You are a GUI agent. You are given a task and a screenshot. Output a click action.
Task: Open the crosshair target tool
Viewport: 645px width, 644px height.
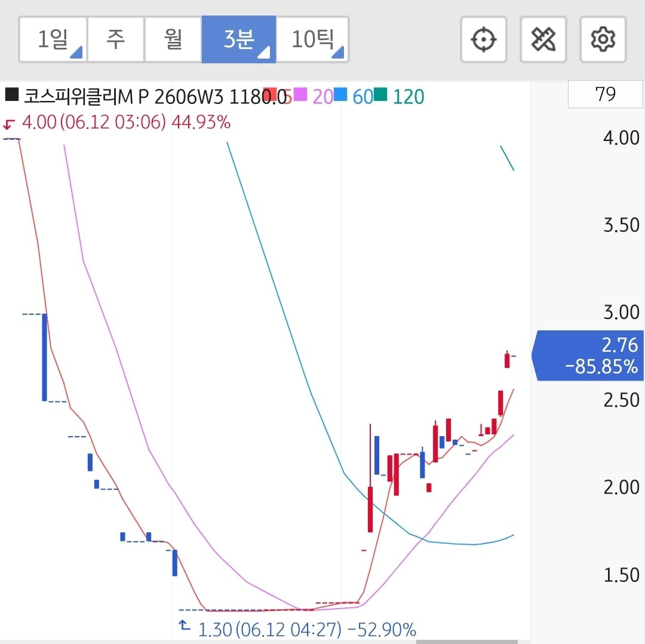483,39
